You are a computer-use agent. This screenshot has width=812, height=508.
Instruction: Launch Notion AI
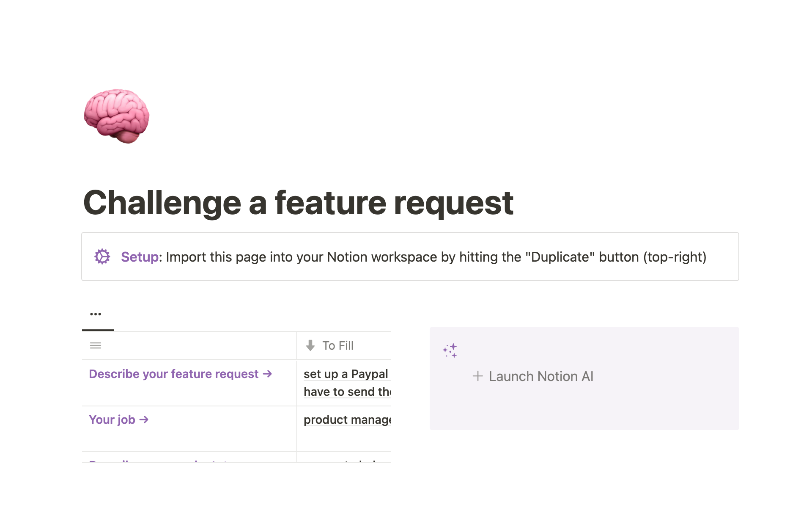[x=540, y=376]
